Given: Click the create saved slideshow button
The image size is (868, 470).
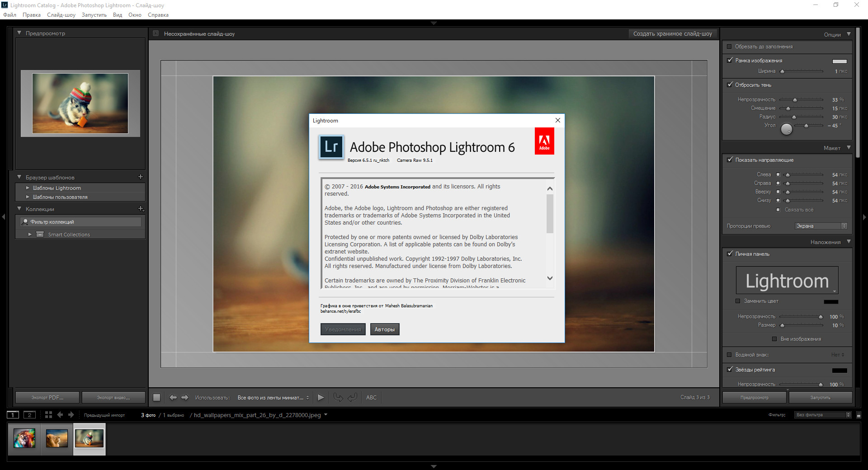Looking at the screenshot, I should [x=672, y=34].
